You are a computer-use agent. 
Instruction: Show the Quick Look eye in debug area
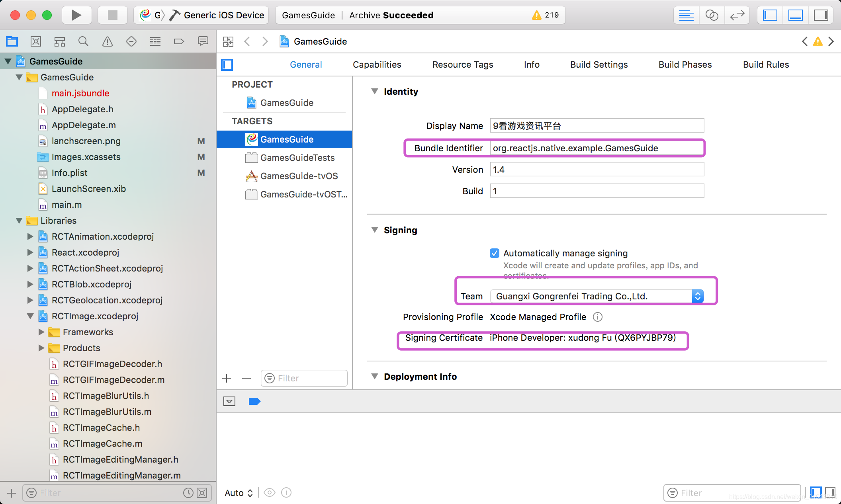coord(270,493)
